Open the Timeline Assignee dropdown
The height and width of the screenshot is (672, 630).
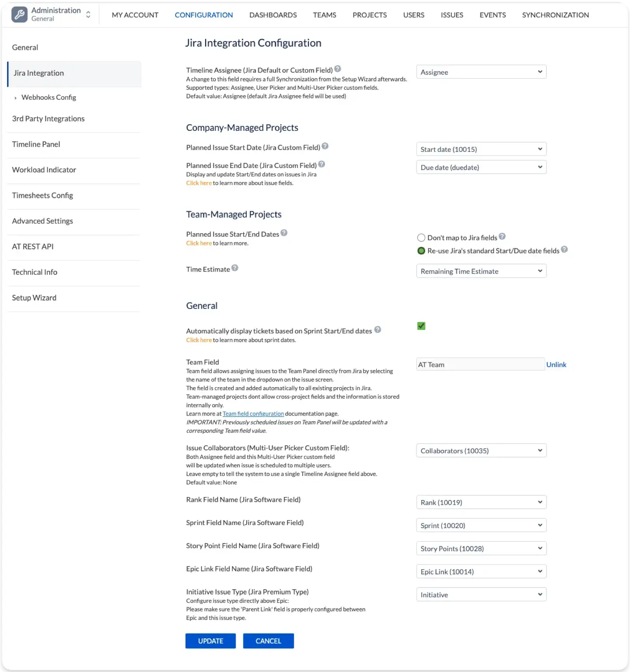click(x=481, y=72)
